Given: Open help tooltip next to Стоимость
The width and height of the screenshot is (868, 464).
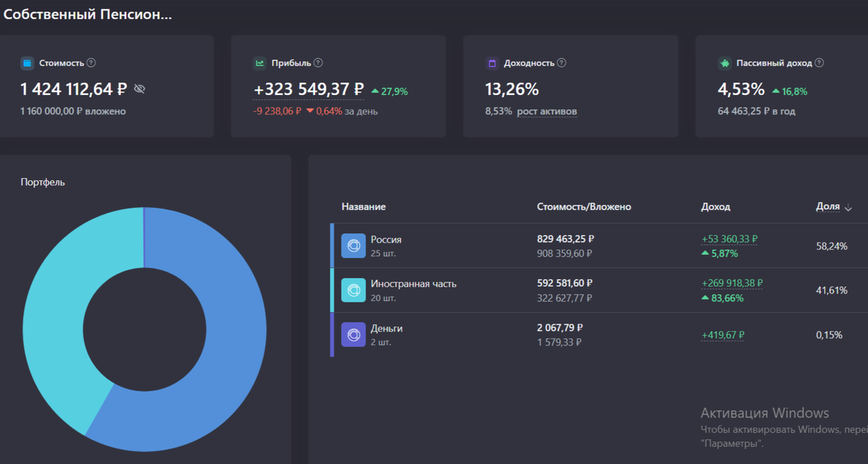Looking at the screenshot, I should [x=92, y=63].
